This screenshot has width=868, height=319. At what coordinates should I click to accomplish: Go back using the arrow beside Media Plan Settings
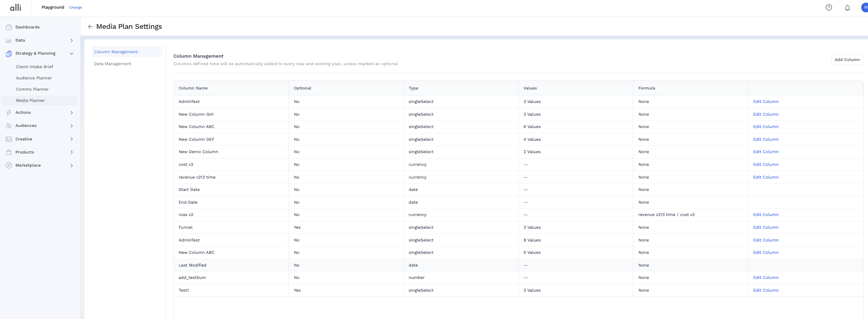click(90, 27)
